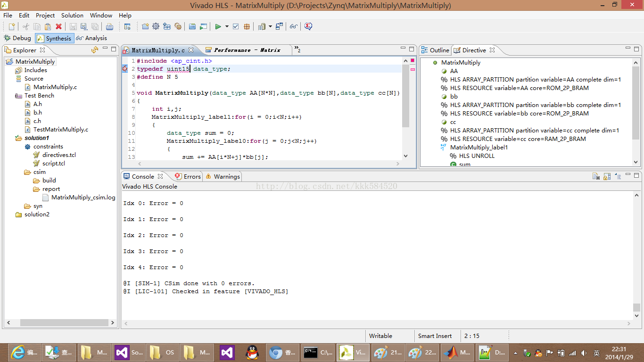The width and height of the screenshot is (644, 362).
Task: Click the red X Delete toolbar icon
Action: click(x=58, y=26)
